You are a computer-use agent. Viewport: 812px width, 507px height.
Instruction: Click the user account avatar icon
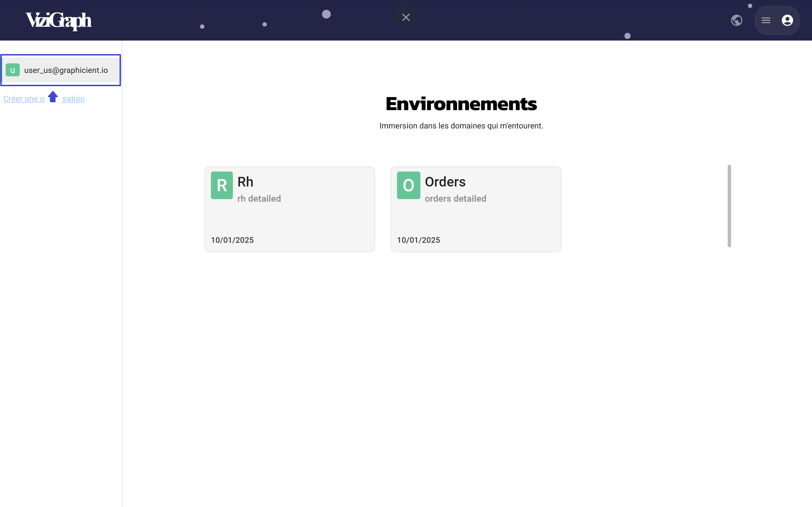point(787,21)
